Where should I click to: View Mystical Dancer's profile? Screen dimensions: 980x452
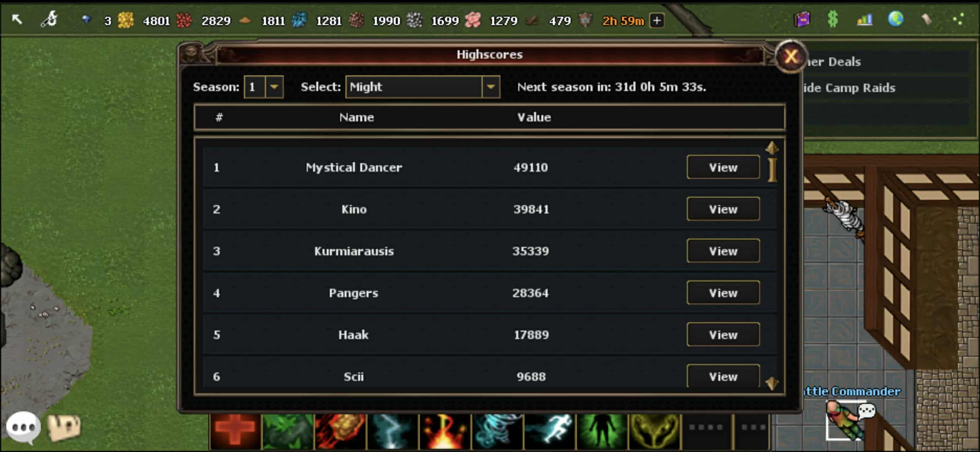click(723, 167)
